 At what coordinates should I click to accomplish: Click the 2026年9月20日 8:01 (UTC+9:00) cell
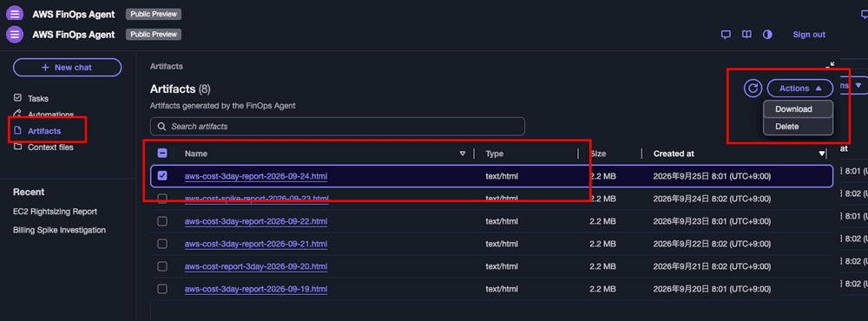pyautogui.click(x=712, y=289)
